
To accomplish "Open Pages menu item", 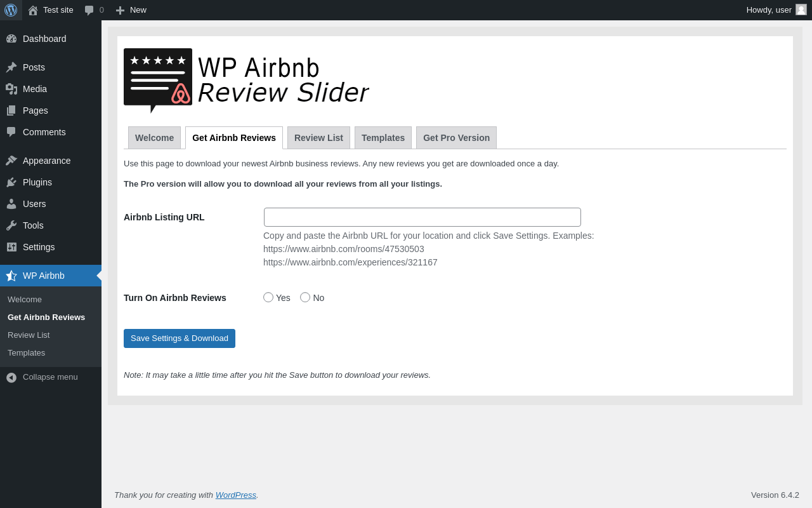I will (36, 110).
